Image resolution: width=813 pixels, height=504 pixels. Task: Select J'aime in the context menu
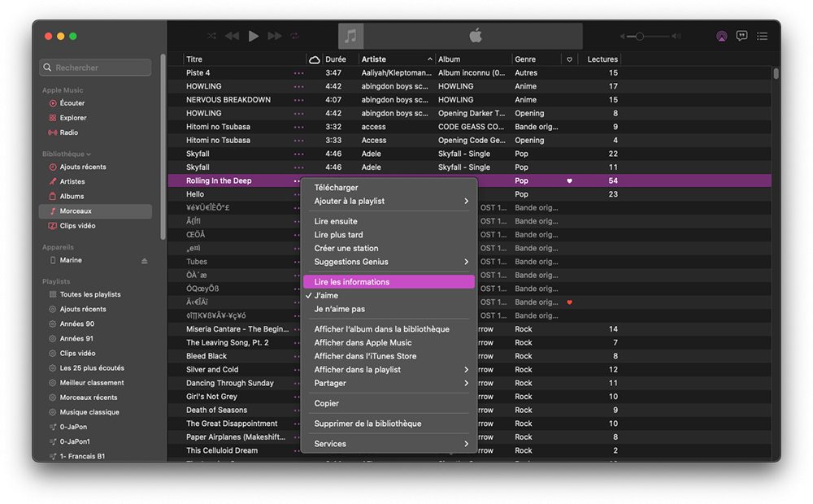click(x=326, y=296)
